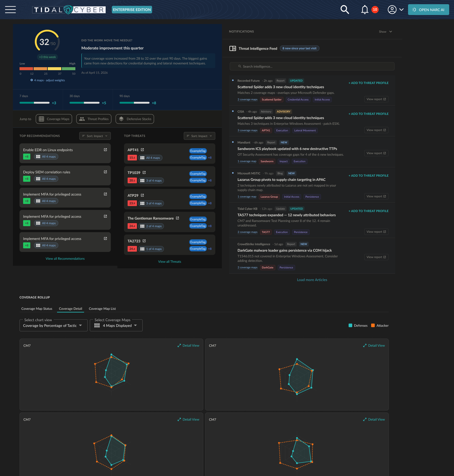Click 3 coverage maps link on CISA article
Screen dimensions: 454x476
(247, 130)
